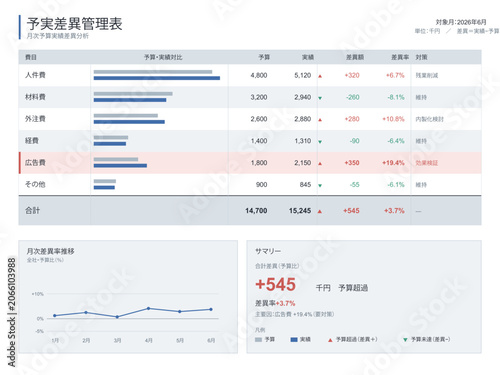Click the -8.1% variance rate
The height and width of the screenshot is (375, 500).
[396, 97]
